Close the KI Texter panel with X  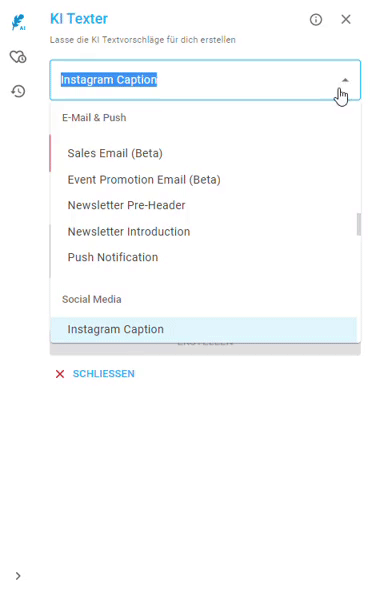pyautogui.click(x=346, y=19)
